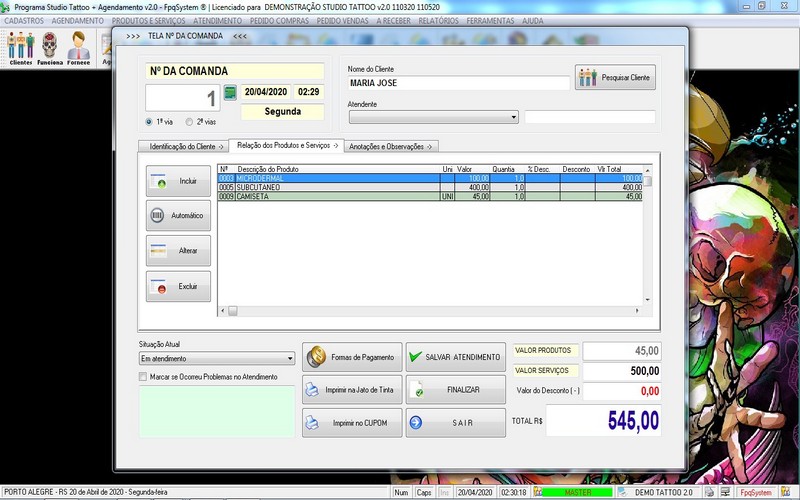Click the date field 20/04/2020
Screen dimensions: 800x500
click(x=266, y=92)
